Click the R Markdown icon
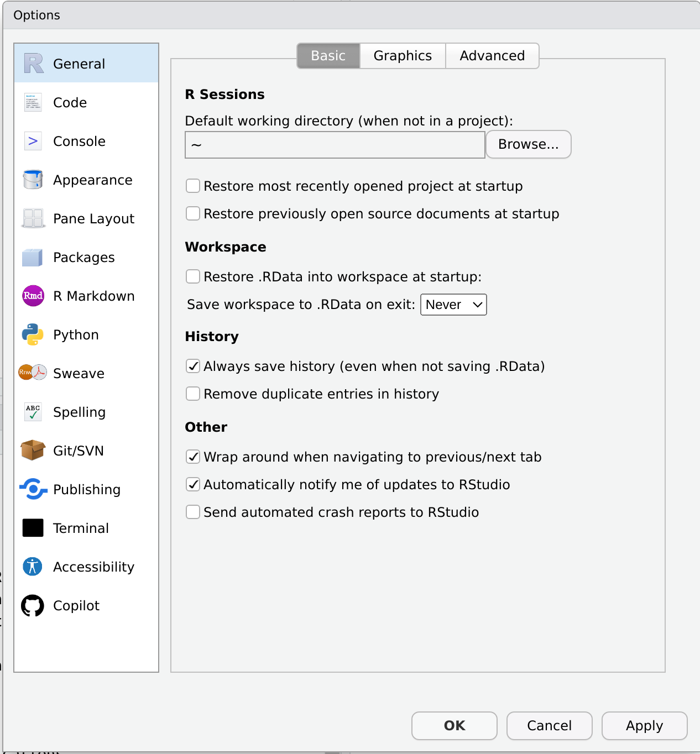 point(33,296)
